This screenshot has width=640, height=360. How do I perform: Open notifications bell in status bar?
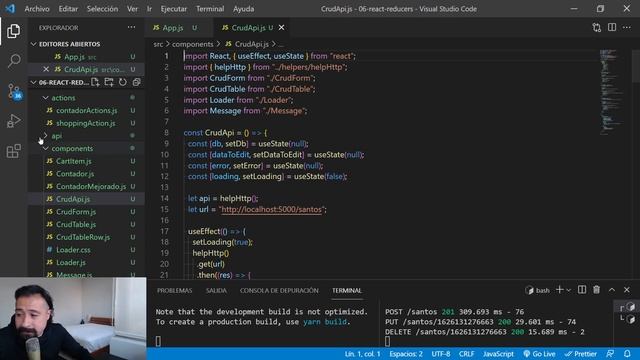coord(627,354)
